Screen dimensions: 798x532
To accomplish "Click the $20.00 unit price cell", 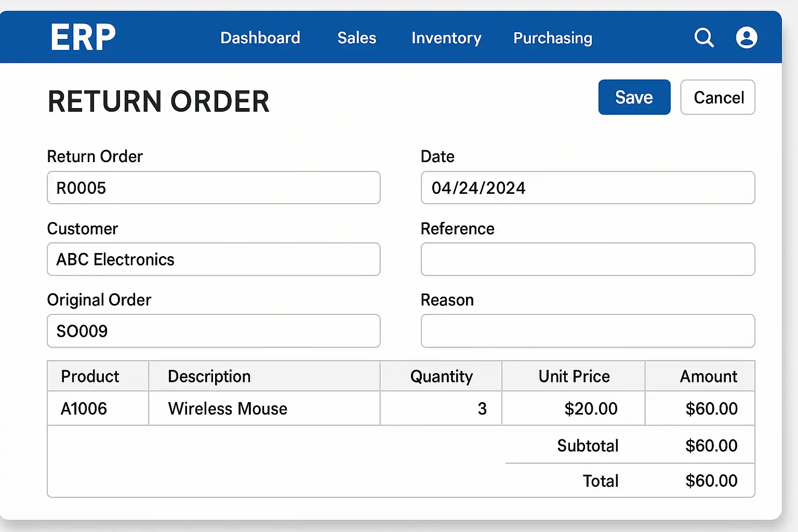I will [574, 409].
